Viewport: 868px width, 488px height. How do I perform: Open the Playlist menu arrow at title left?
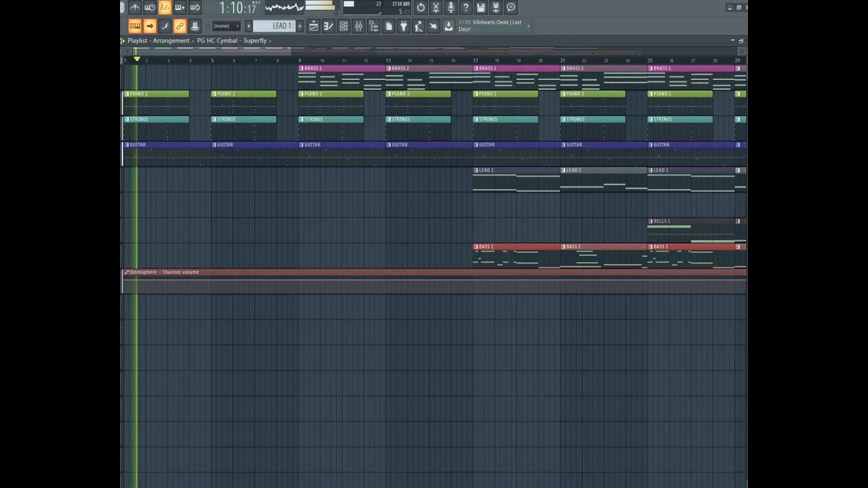[x=123, y=41]
